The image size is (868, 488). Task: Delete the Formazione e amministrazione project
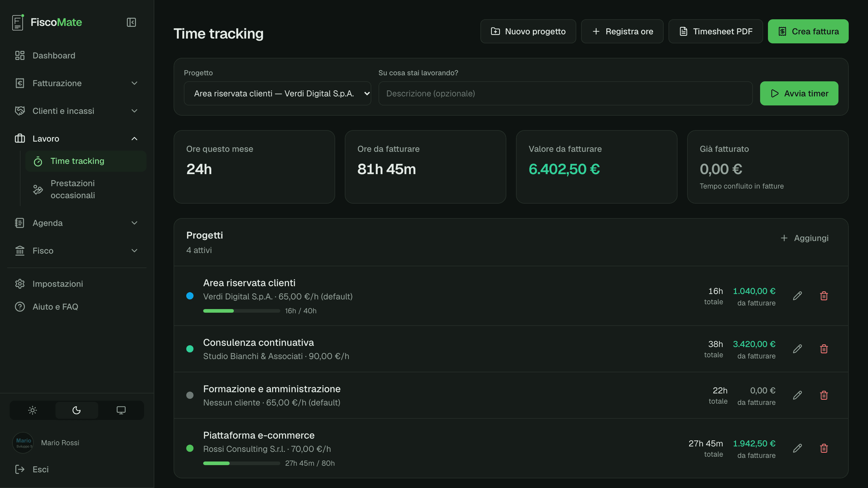tap(824, 395)
